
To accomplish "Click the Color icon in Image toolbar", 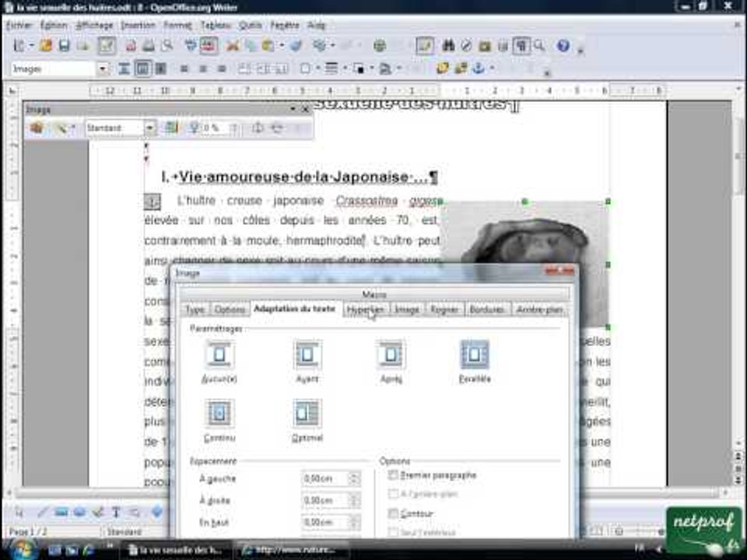I will pyautogui.click(x=170, y=128).
